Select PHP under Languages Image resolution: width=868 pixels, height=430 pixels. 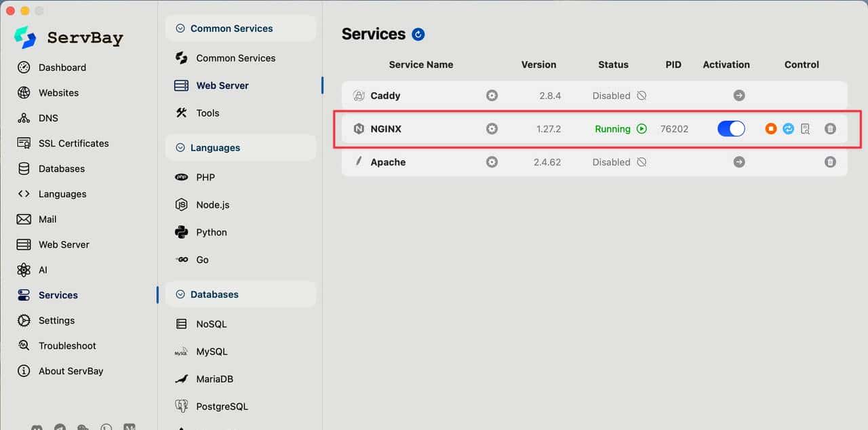pyautogui.click(x=205, y=177)
